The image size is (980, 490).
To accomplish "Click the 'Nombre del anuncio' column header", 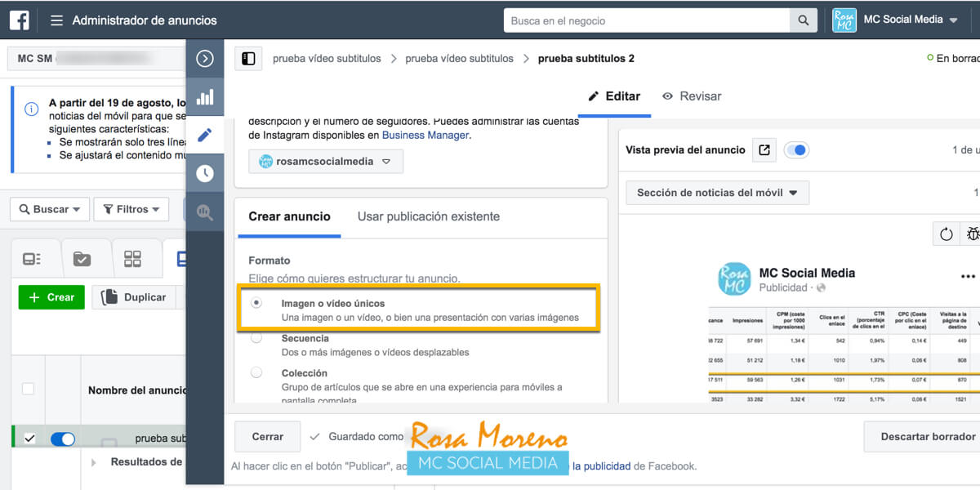I will [x=136, y=390].
